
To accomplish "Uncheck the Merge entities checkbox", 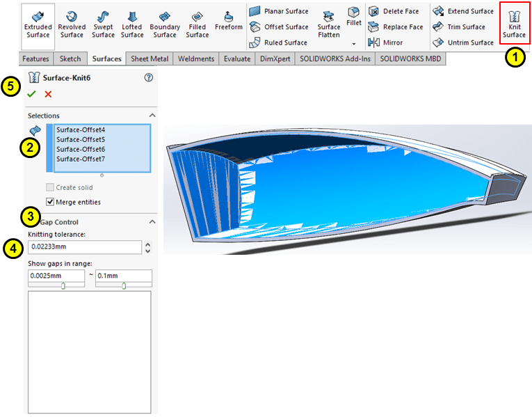I will tap(51, 202).
